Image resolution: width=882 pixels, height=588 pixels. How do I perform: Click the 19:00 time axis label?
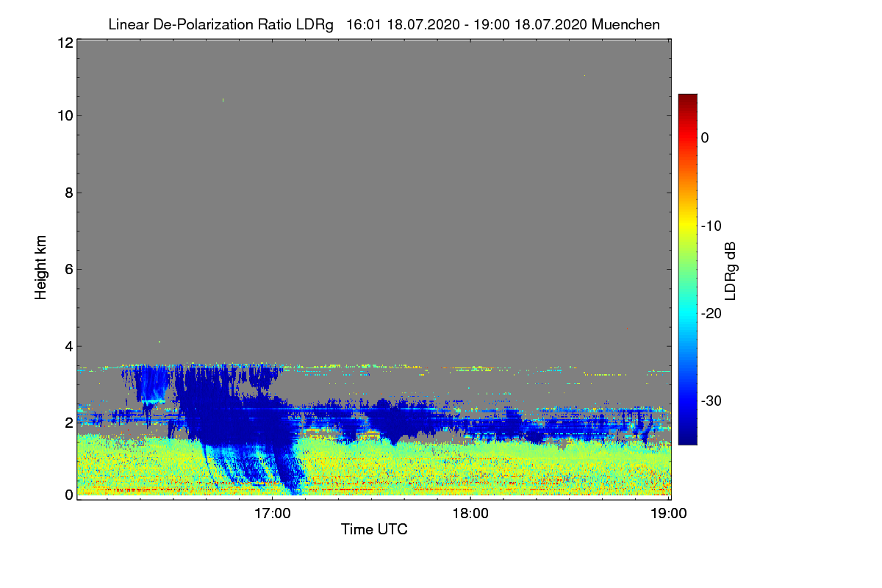click(x=668, y=514)
